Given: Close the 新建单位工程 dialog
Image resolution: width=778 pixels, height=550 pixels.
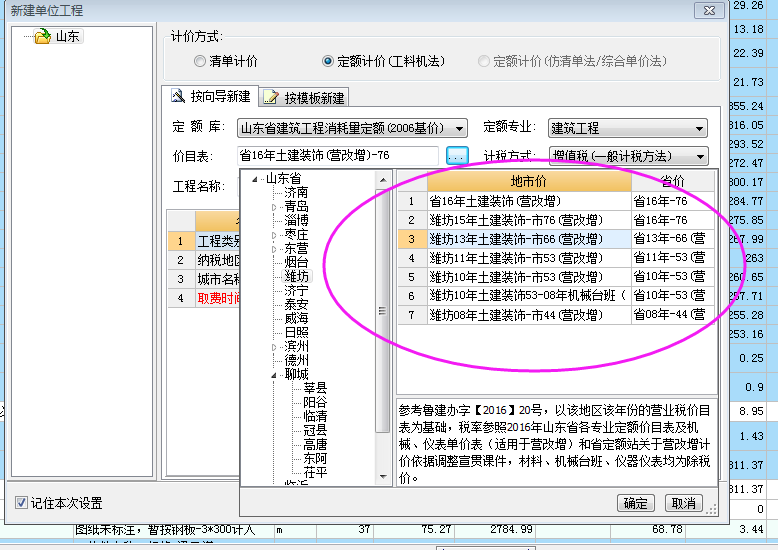Looking at the screenshot, I should click(x=710, y=10).
